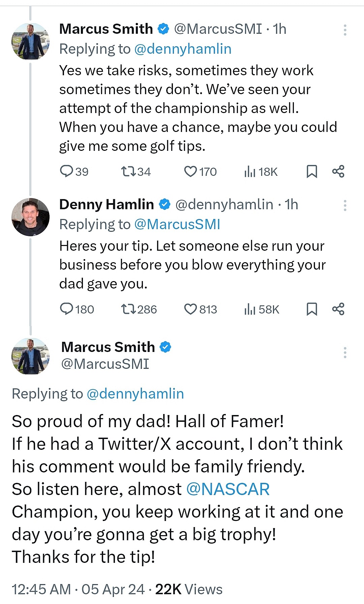Viewport: 364px width, 604px height.
Task: Retweet Marcus Smith's tweet with 34 retweets
Action: [x=128, y=171]
